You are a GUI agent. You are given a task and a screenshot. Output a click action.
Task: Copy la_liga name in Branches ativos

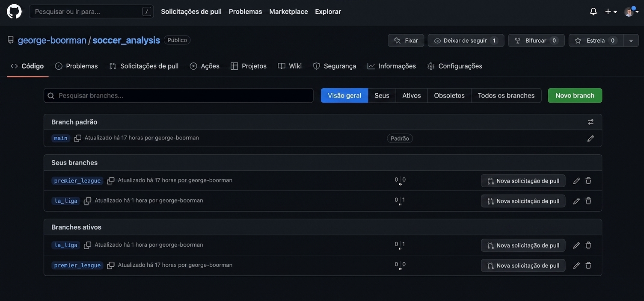pos(87,245)
